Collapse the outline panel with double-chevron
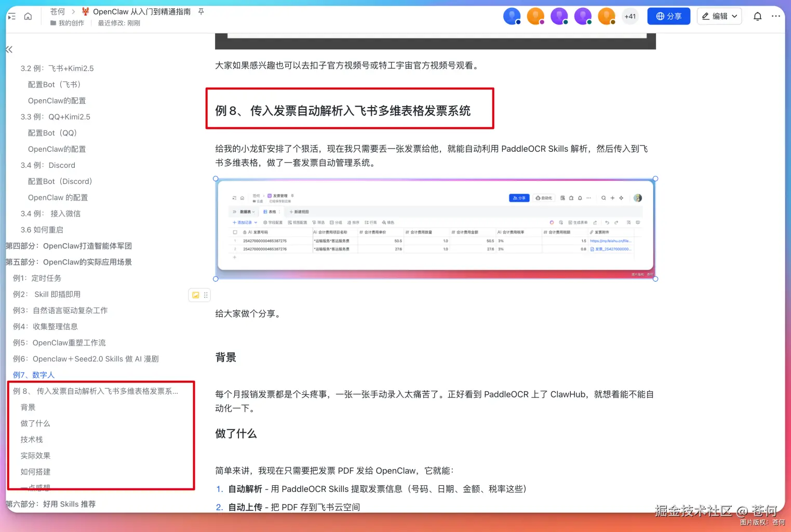 coord(9,49)
